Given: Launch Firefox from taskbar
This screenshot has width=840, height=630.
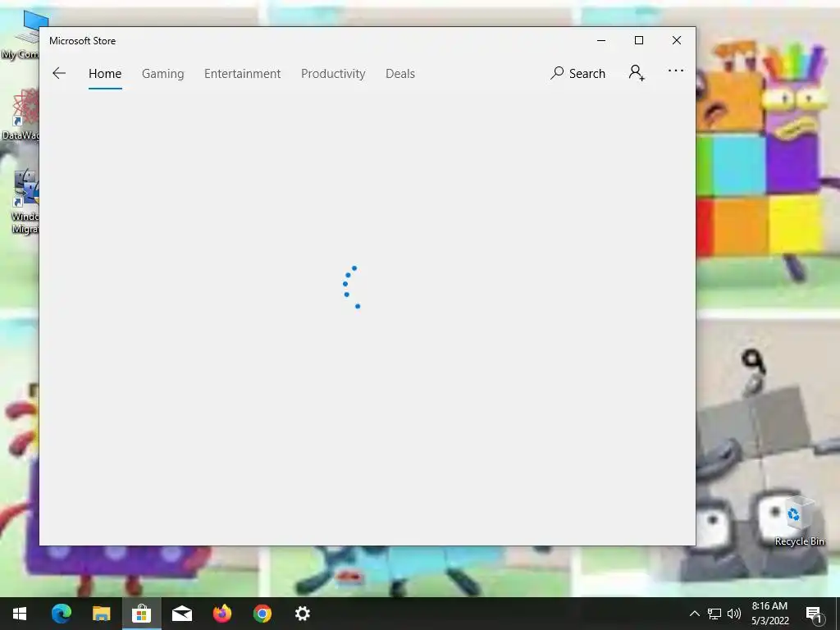Looking at the screenshot, I should click(221, 614).
